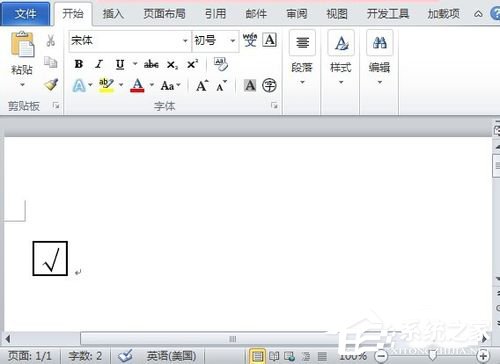Switch to the 审阅 review tab
The height and width of the screenshot is (364, 500).
click(297, 14)
